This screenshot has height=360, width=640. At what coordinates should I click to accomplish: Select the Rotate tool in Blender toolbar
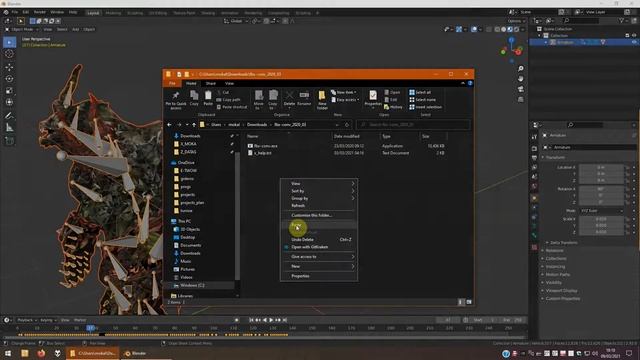(x=9, y=78)
